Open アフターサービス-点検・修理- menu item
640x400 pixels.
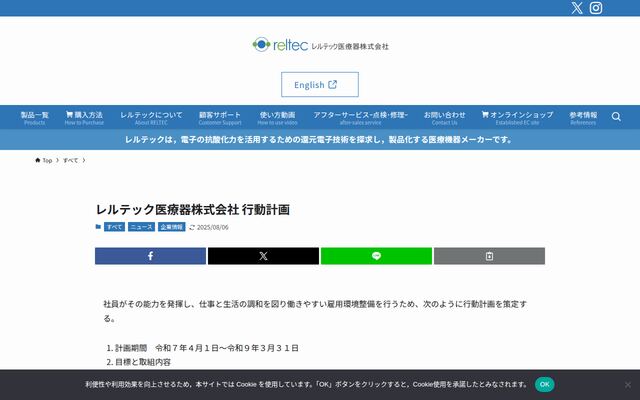point(360,118)
